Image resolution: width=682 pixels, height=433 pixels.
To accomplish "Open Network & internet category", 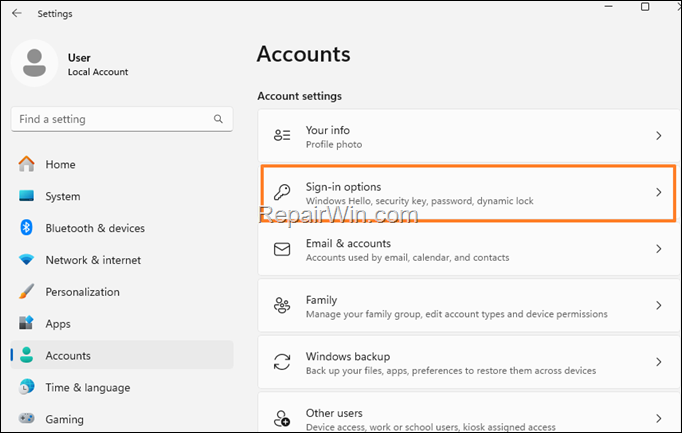I will tap(122, 260).
